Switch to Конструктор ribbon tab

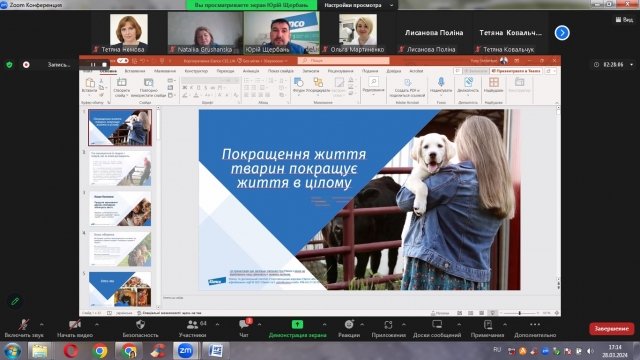[x=196, y=71]
